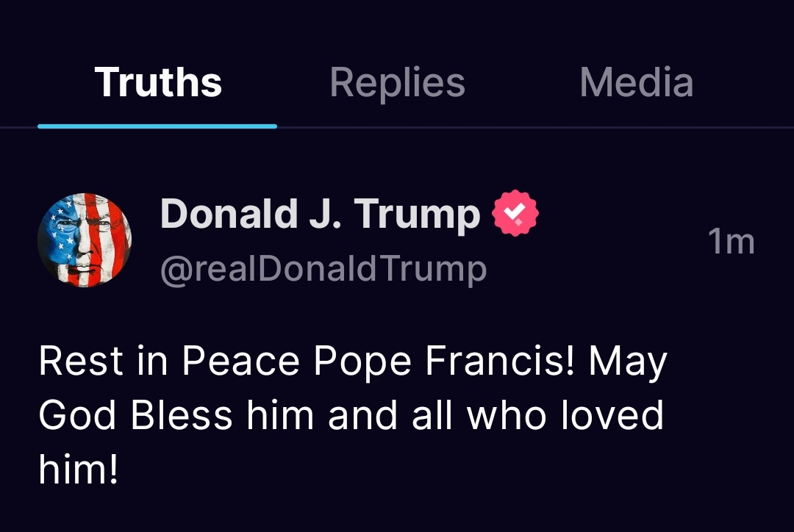Open the Donald J. Trump display name
Image resolution: width=794 pixels, height=532 pixels.
[x=320, y=215]
